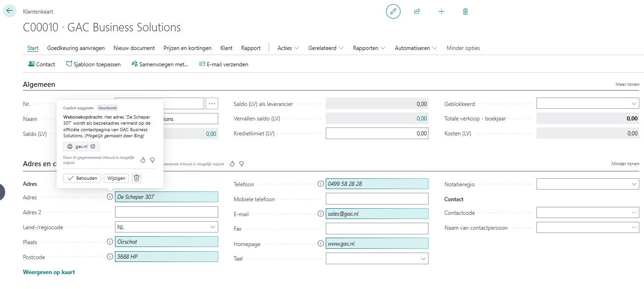This screenshot has height=289, width=644.
Task: Click thumbs down in Copilot suggestion popup
Action: point(152,160)
